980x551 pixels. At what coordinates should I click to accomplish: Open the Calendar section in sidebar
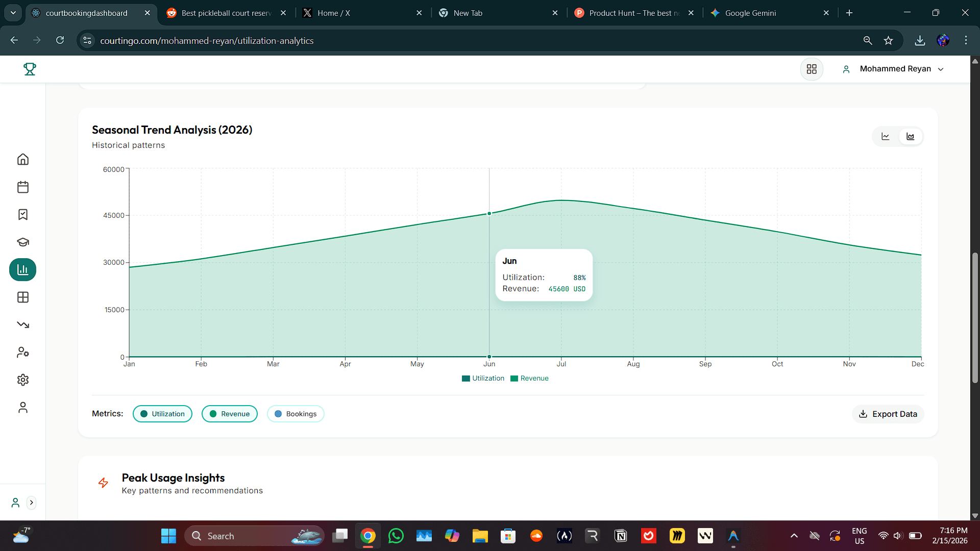(x=22, y=187)
